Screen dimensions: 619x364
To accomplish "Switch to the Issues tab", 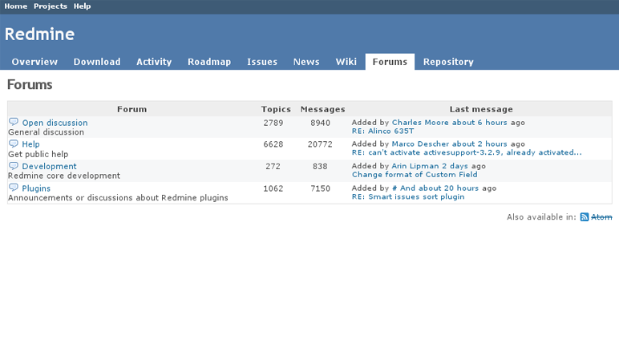I will tap(262, 62).
